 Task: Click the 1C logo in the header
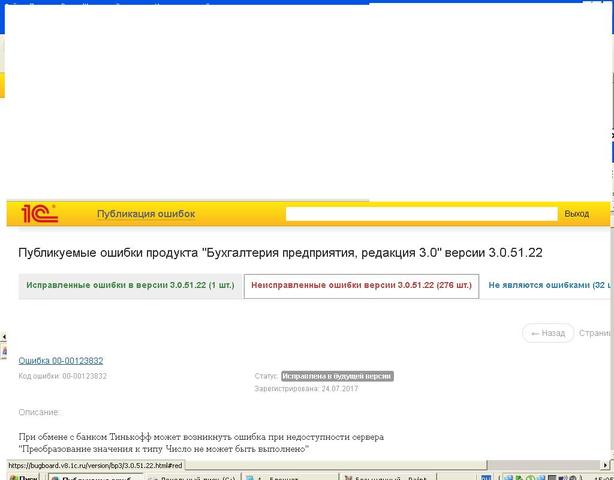[x=40, y=214]
